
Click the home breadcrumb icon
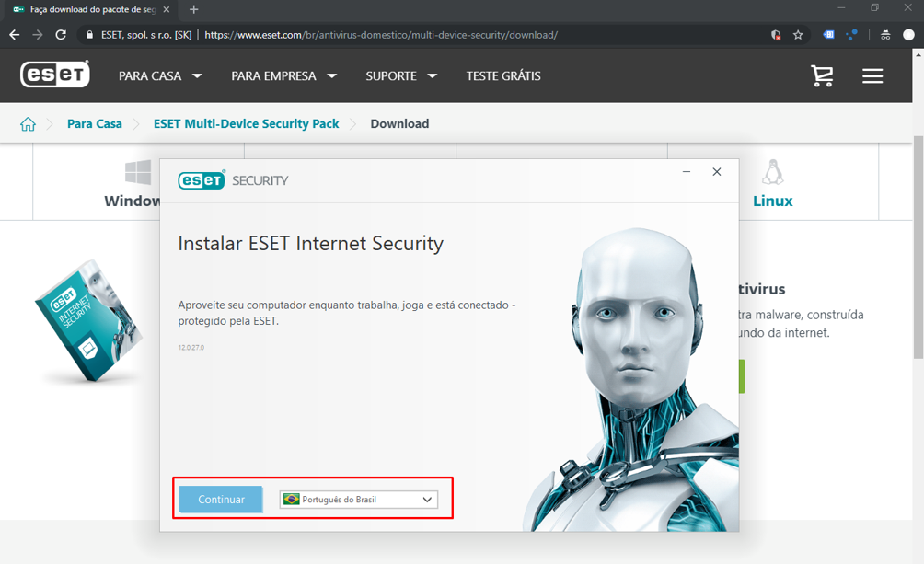(29, 124)
